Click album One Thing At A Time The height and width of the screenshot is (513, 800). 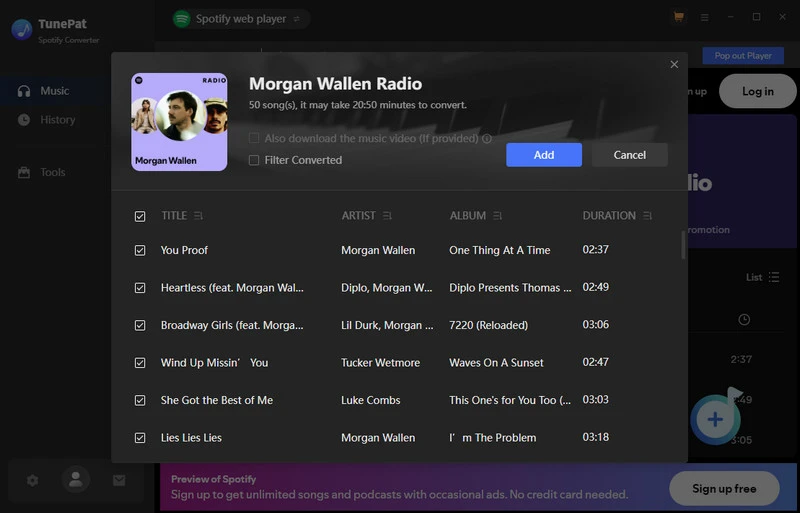coord(499,250)
